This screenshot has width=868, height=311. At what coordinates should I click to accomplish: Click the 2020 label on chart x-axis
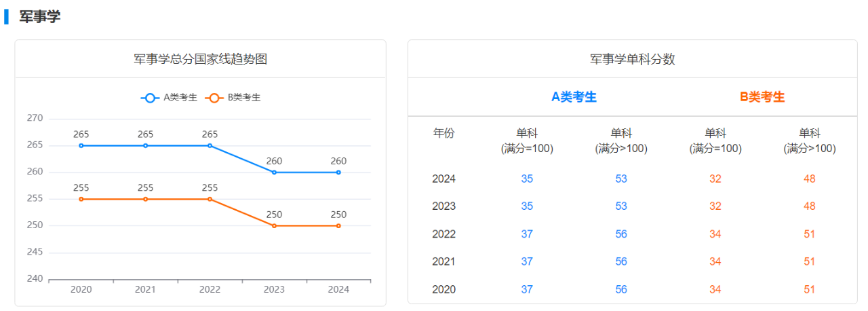click(x=81, y=289)
